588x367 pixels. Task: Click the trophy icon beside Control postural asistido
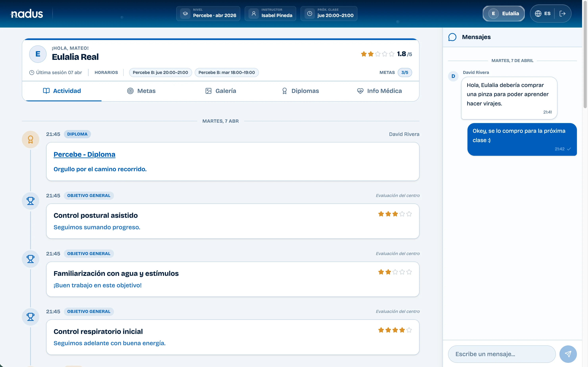[x=31, y=201]
